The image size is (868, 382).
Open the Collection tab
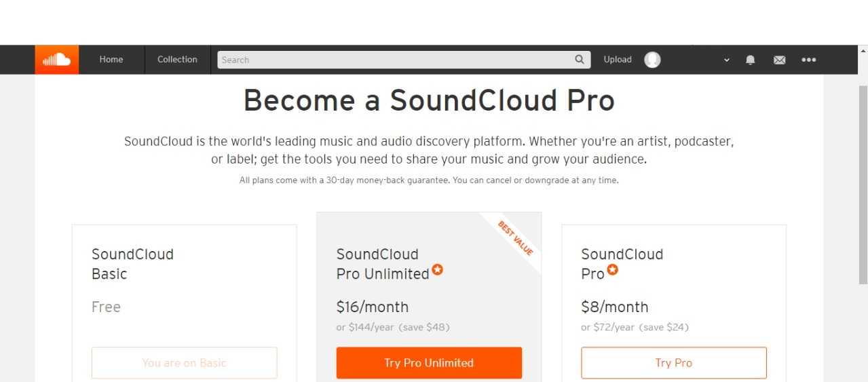(x=177, y=60)
